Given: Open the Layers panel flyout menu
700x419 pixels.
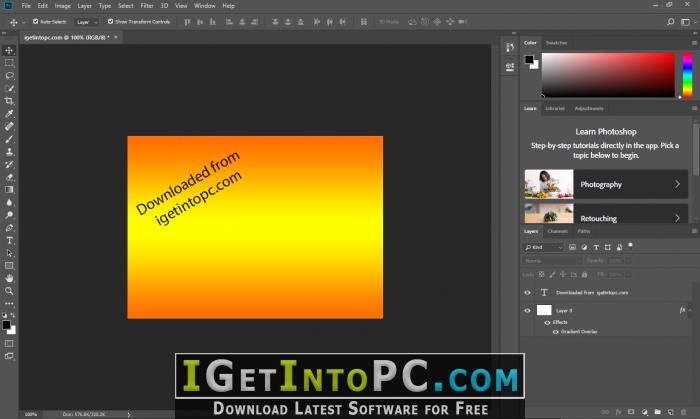Looking at the screenshot, I should point(694,231).
